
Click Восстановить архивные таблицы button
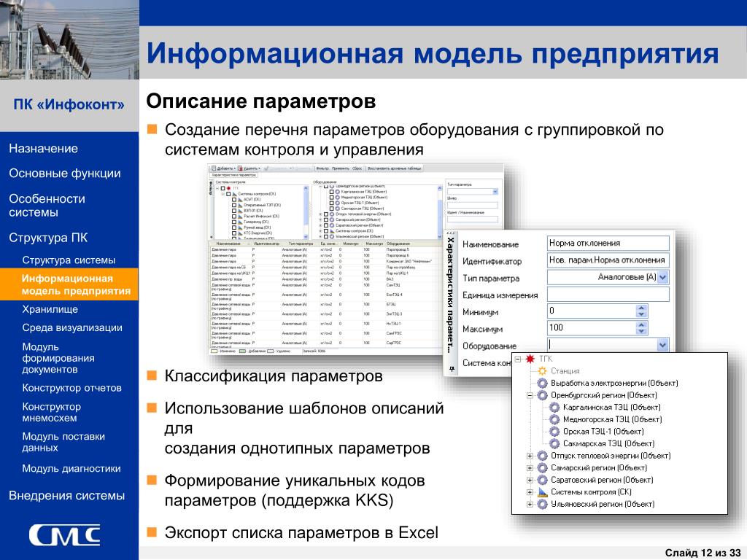(x=394, y=168)
